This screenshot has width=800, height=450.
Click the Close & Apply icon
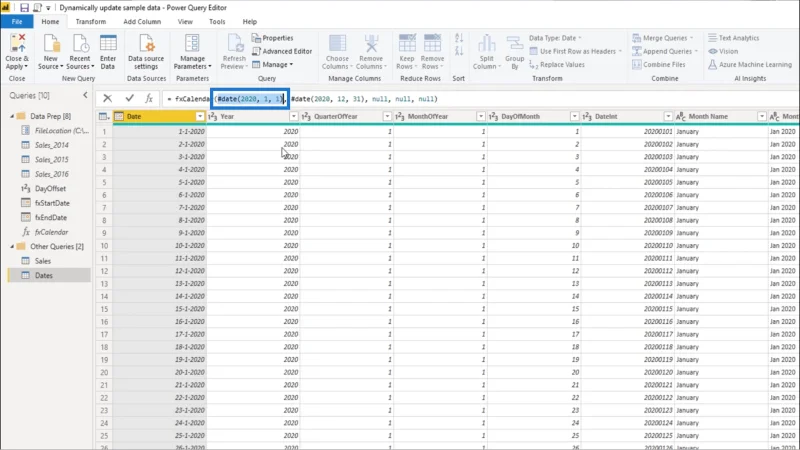(18, 43)
